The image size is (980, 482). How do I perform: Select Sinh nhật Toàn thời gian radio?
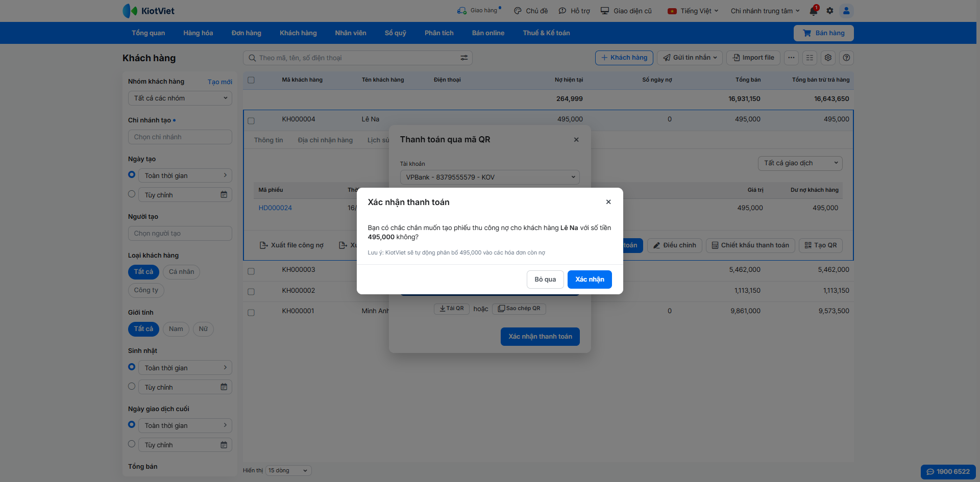pyautogui.click(x=132, y=367)
